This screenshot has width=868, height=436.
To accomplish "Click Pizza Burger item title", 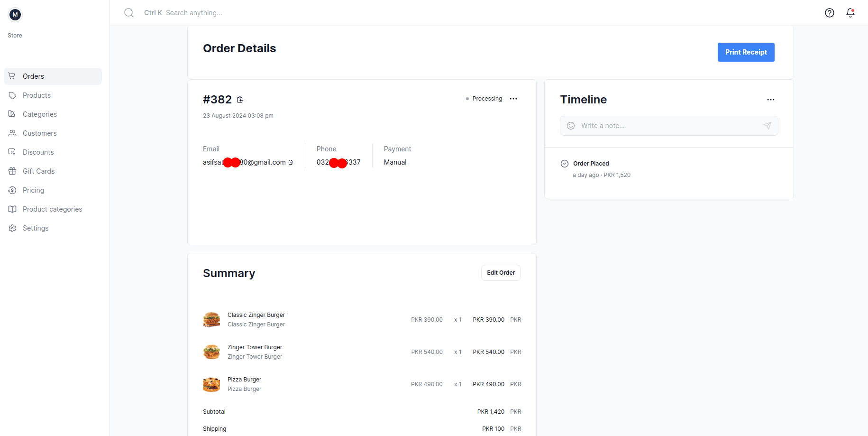I will tap(244, 380).
